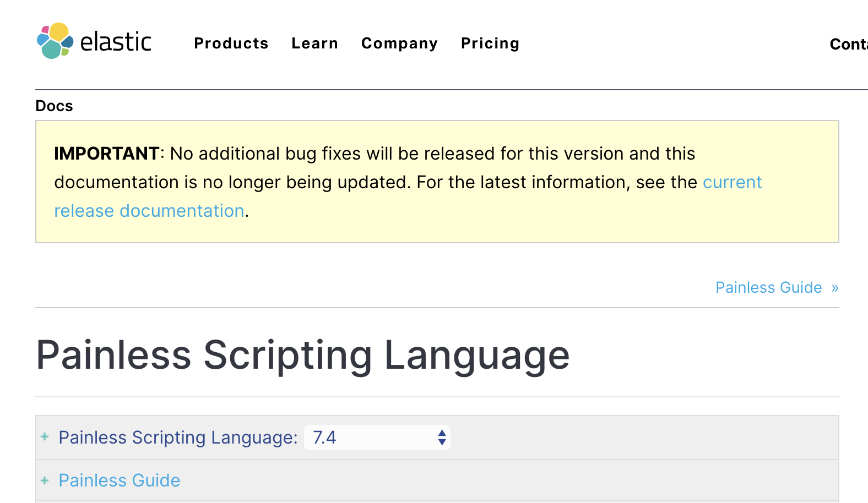This screenshot has height=503, width=868.
Task: Open the Docs breadcrumb link
Action: (x=54, y=106)
